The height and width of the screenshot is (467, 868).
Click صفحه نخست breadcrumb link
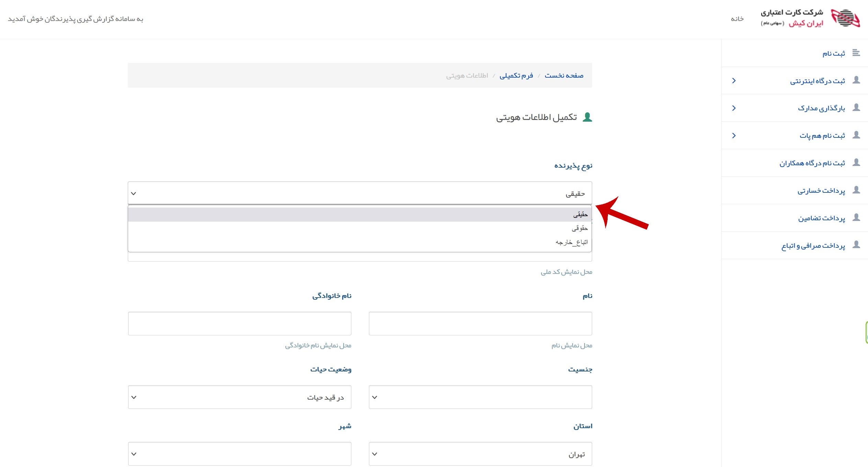(x=564, y=75)
